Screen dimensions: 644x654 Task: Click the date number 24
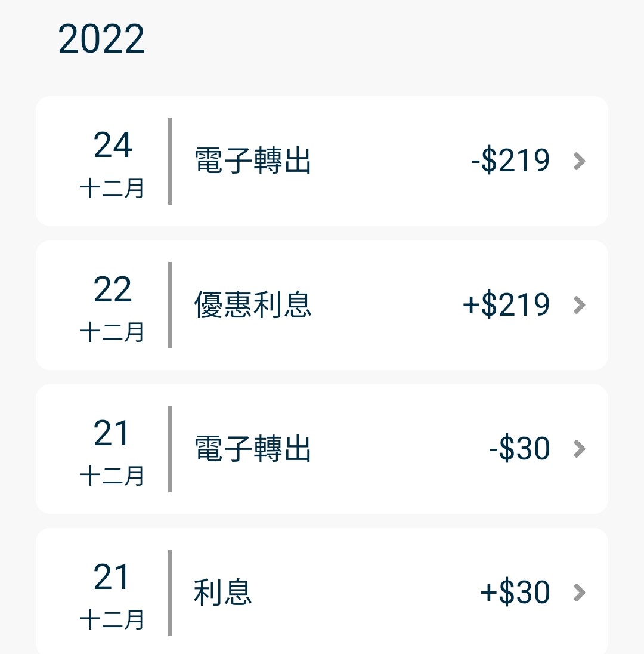click(112, 146)
